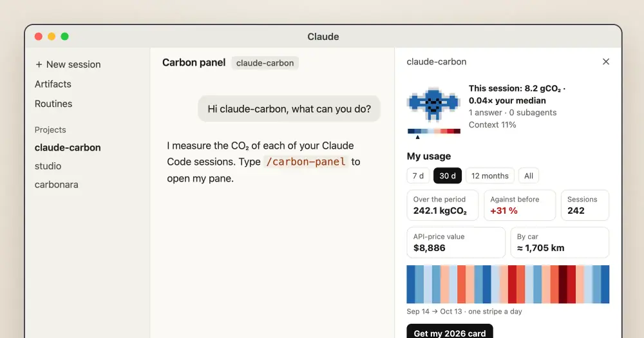Open Routines in the sidebar
Viewport: 644px width, 338px height.
[x=53, y=104]
